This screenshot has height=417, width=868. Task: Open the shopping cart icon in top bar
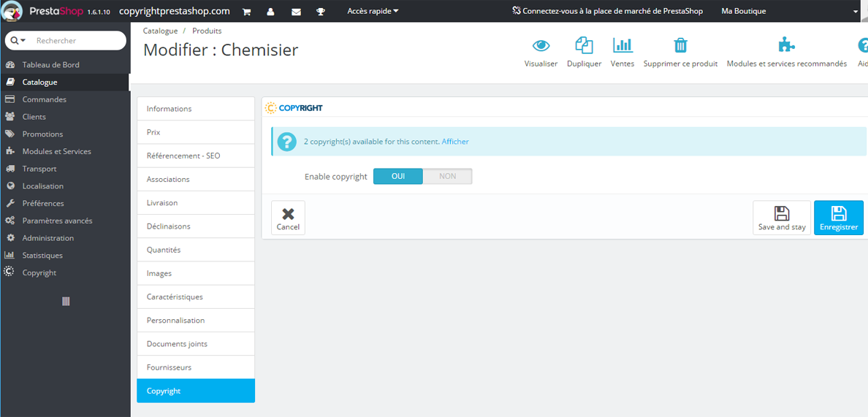[247, 11]
